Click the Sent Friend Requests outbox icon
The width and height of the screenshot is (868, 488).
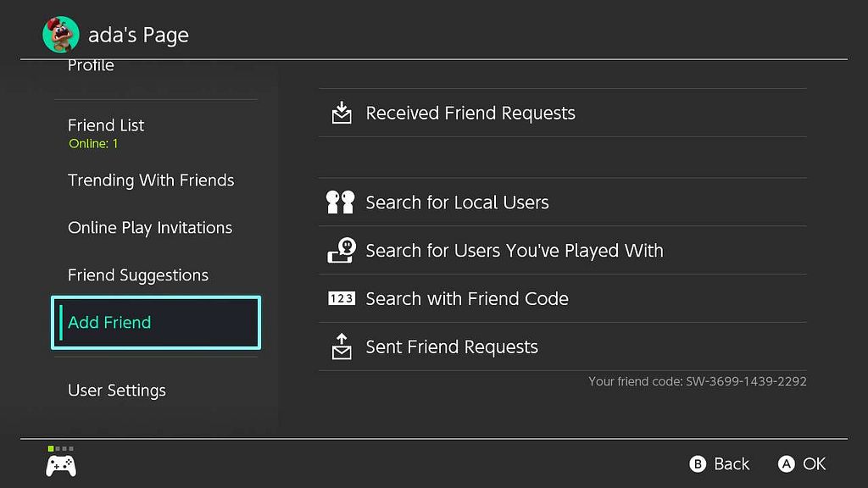(x=342, y=347)
